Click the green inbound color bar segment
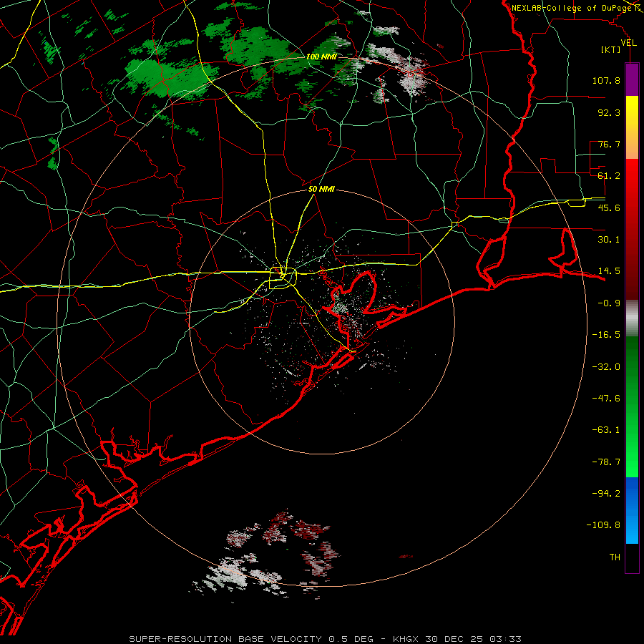 pyautogui.click(x=632, y=406)
